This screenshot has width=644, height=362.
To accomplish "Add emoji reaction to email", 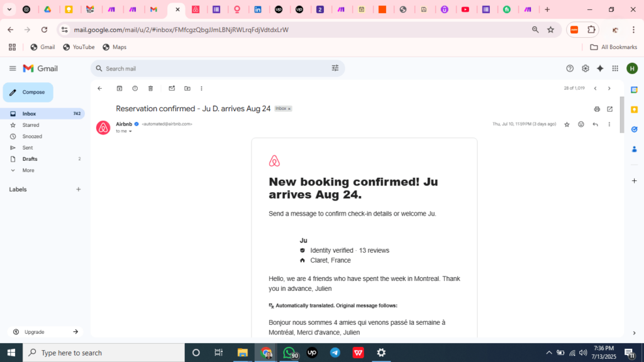I will (x=580, y=124).
